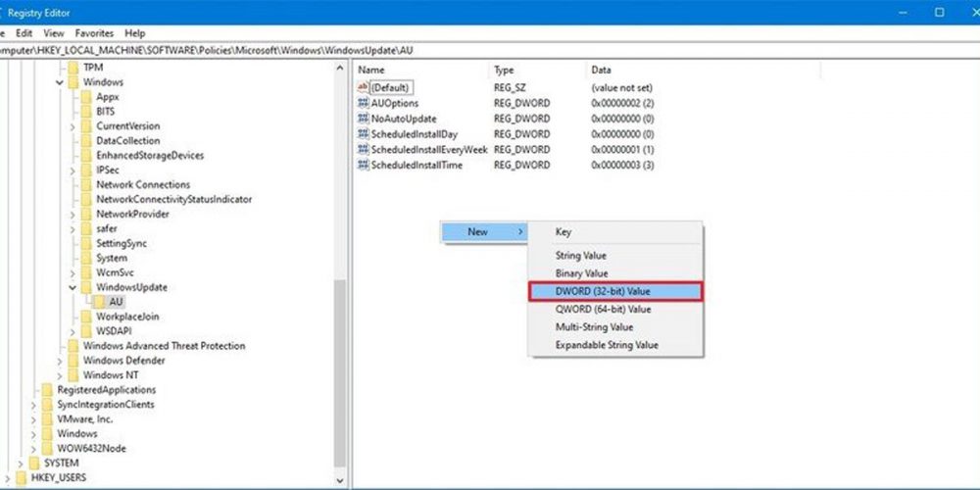Expand the SYSTEM hive node

[x=21, y=463]
